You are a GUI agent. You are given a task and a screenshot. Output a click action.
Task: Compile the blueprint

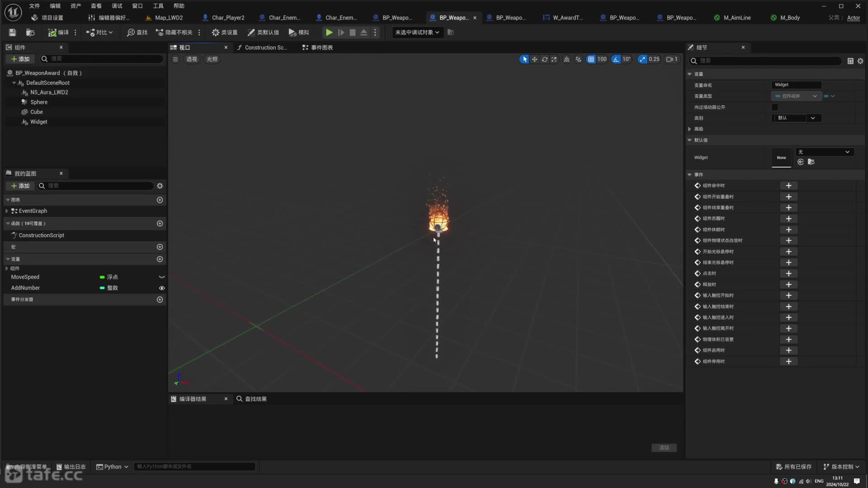coord(58,33)
